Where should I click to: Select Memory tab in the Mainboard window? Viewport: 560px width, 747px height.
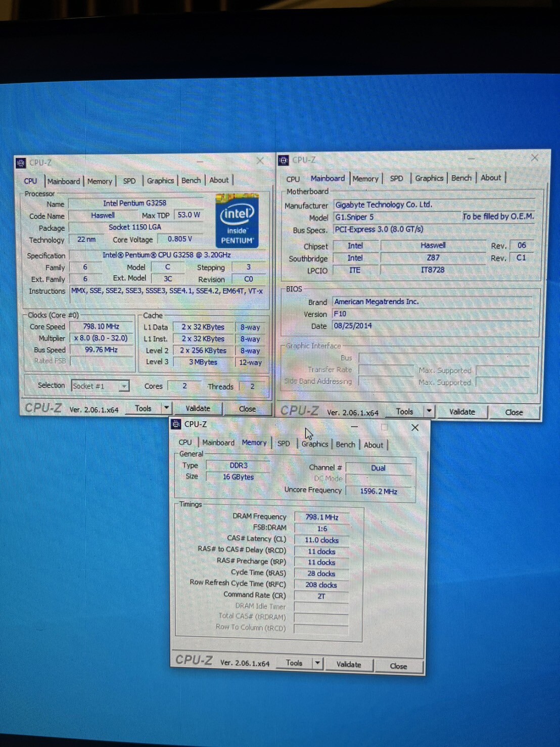pyautogui.click(x=365, y=179)
